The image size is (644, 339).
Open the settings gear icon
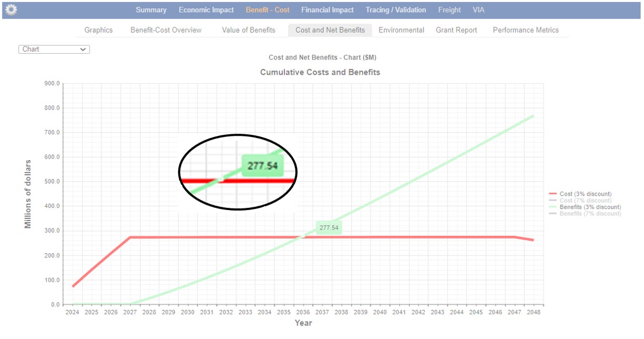[x=11, y=9]
